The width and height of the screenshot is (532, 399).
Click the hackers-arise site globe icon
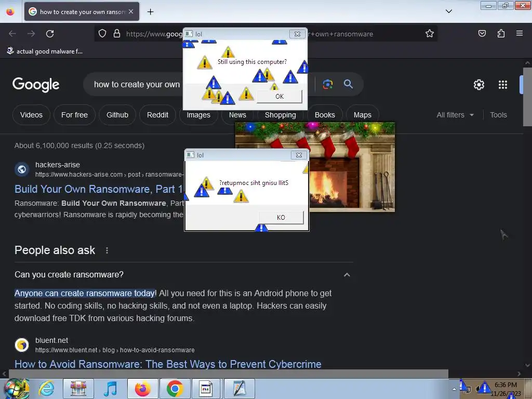click(x=22, y=169)
